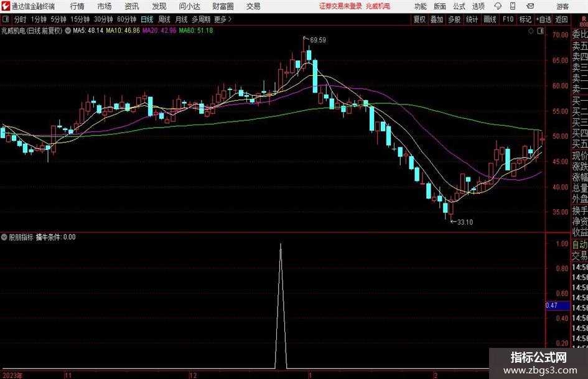This screenshot has width=588, height=379.
Task: Click the MA20: 42.96 indicator label
Action: tap(159, 30)
